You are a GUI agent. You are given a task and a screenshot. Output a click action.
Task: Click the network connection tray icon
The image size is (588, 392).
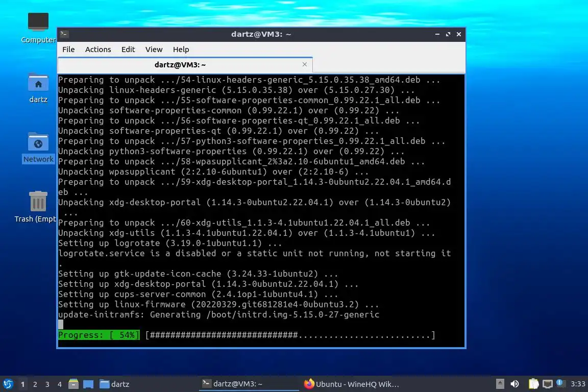click(x=548, y=384)
